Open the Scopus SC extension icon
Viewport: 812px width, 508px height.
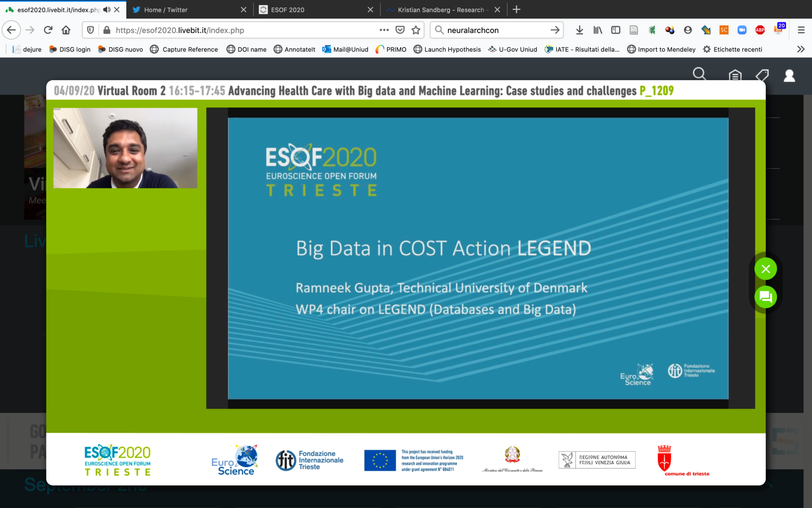click(724, 30)
